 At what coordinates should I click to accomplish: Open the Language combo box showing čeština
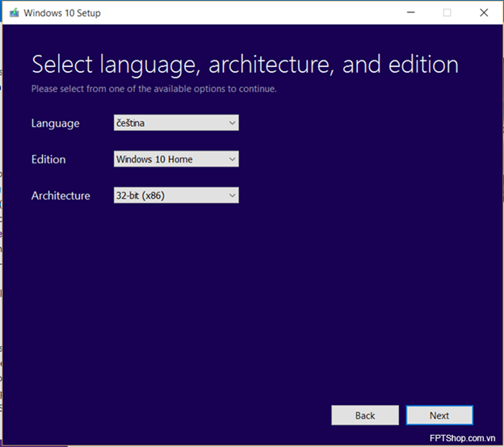pos(176,123)
